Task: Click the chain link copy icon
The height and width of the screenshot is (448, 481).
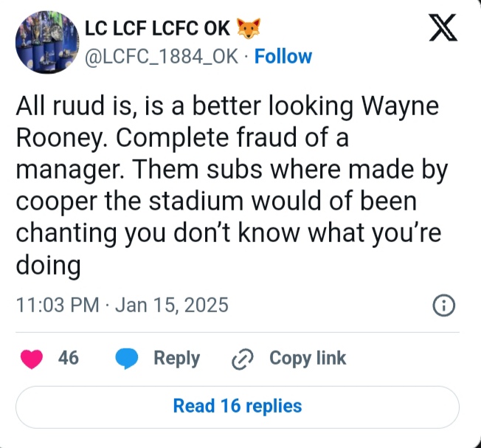Action: 242,359
